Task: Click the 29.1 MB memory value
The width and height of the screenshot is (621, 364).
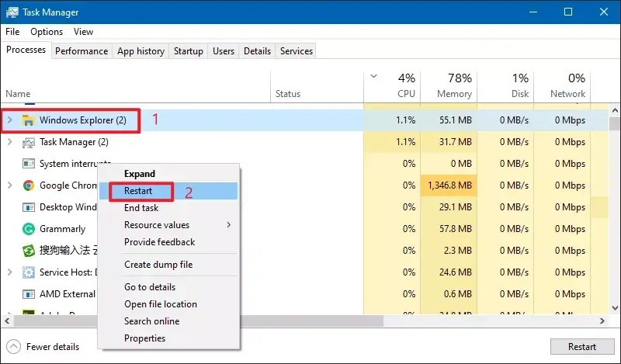Action: point(456,207)
